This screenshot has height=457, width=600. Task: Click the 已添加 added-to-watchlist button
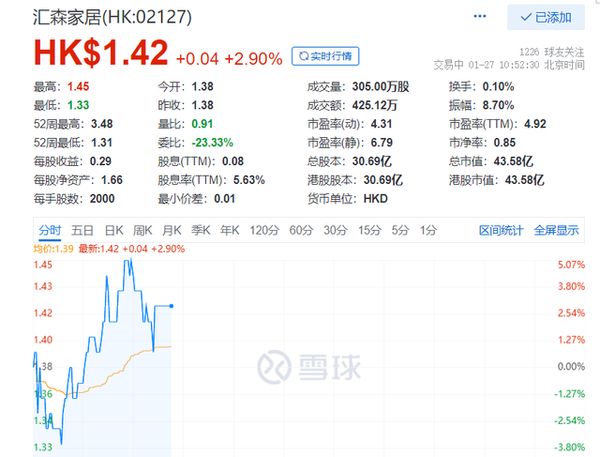point(546,17)
